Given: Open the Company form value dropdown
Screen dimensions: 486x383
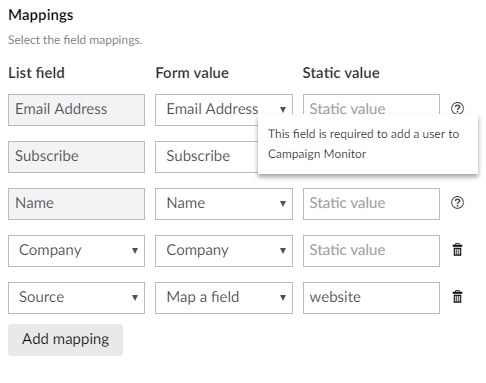Looking at the screenshot, I should pos(224,251).
